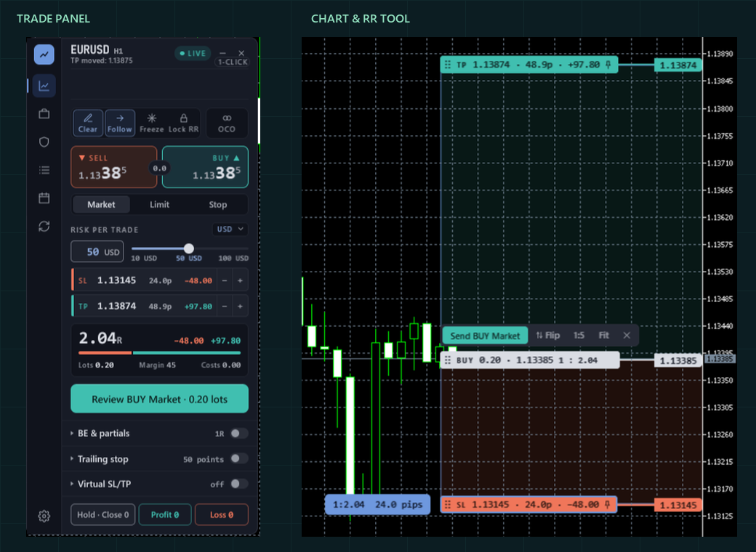Click the 100 USD slider mark
756x552 pixels.
[233, 258]
